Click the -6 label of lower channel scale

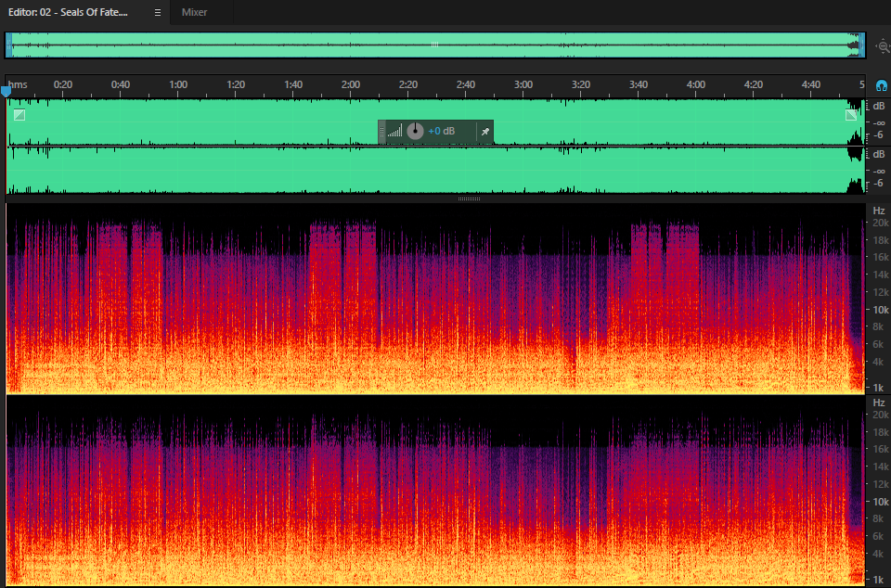tap(878, 183)
